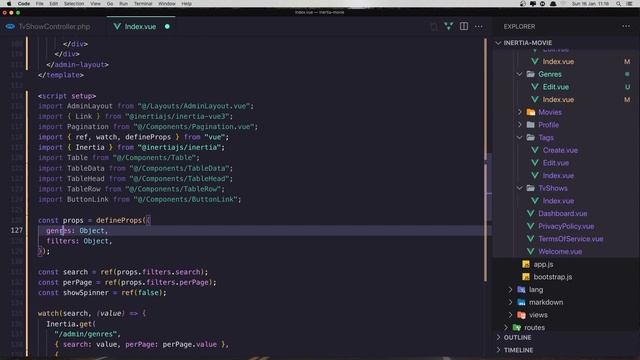This screenshot has height=360, width=640.
Task: Open the Code application menu
Action: coord(24,4)
